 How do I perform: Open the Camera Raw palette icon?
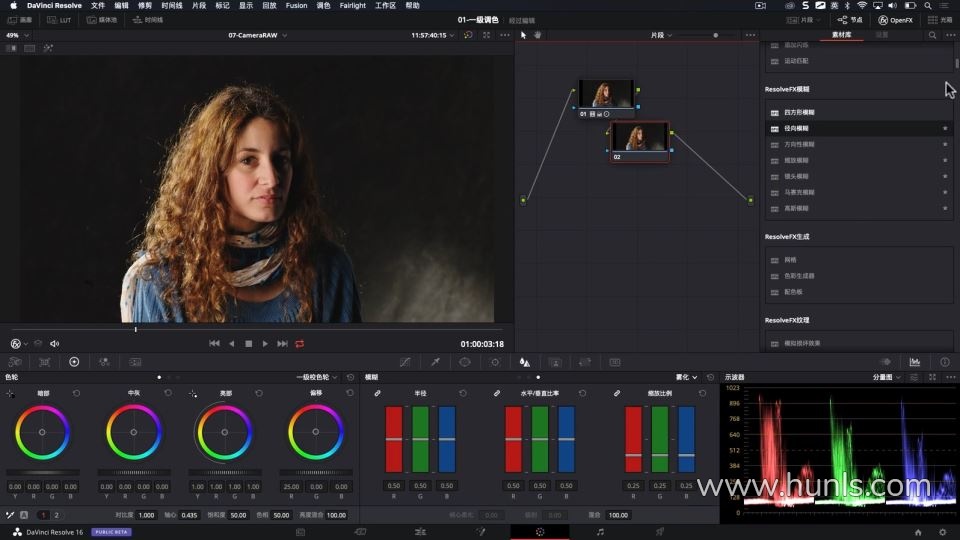tap(15, 362)
